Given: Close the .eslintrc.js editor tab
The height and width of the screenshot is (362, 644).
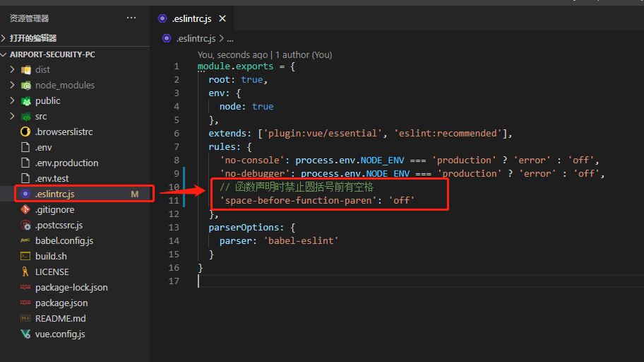Looking at the screenshot, I should click(222, 18).
